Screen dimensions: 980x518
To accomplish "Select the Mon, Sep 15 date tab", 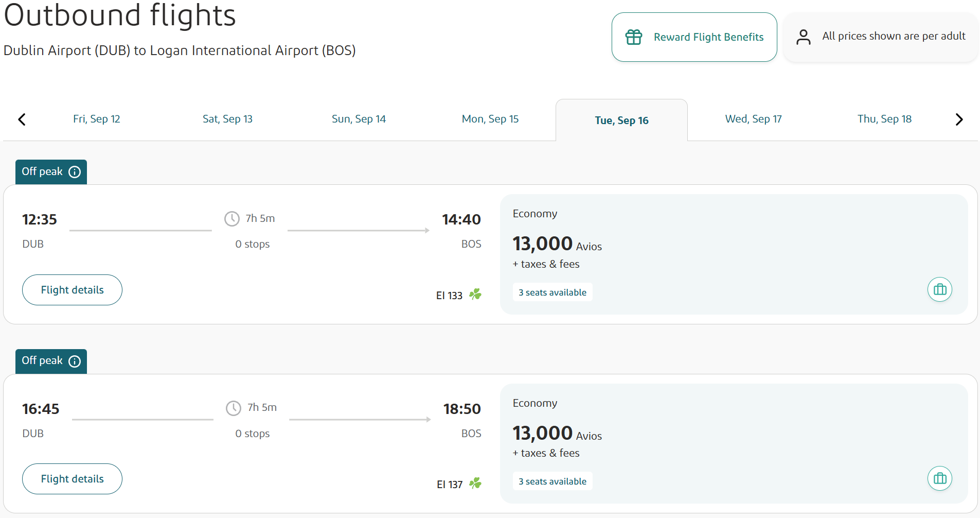I will (490, 119).
